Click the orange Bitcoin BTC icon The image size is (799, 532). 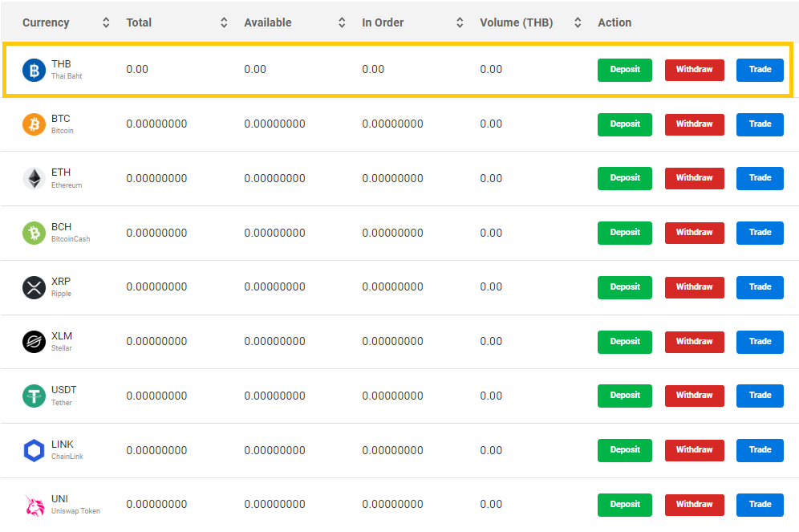(34, 124)
